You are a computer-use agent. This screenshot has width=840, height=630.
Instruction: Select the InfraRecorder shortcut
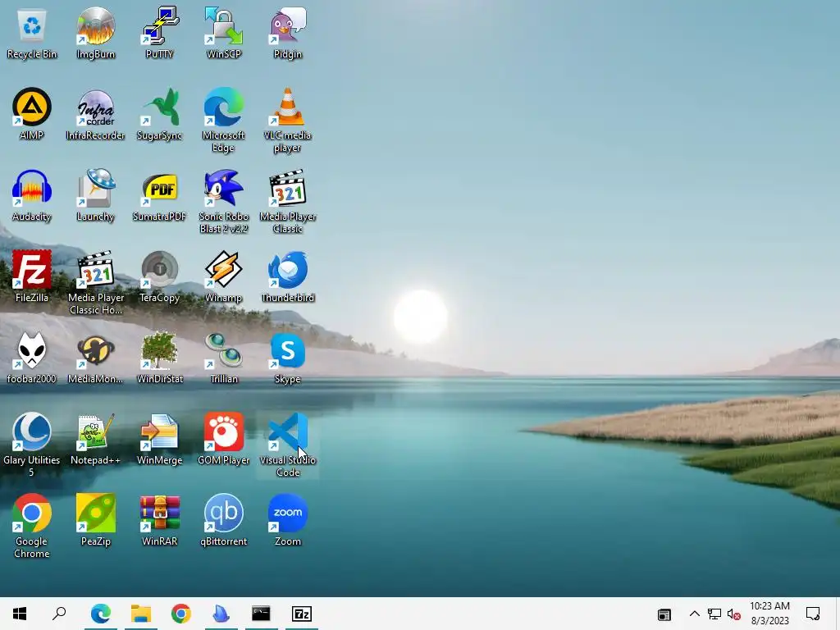coord(95,114)
